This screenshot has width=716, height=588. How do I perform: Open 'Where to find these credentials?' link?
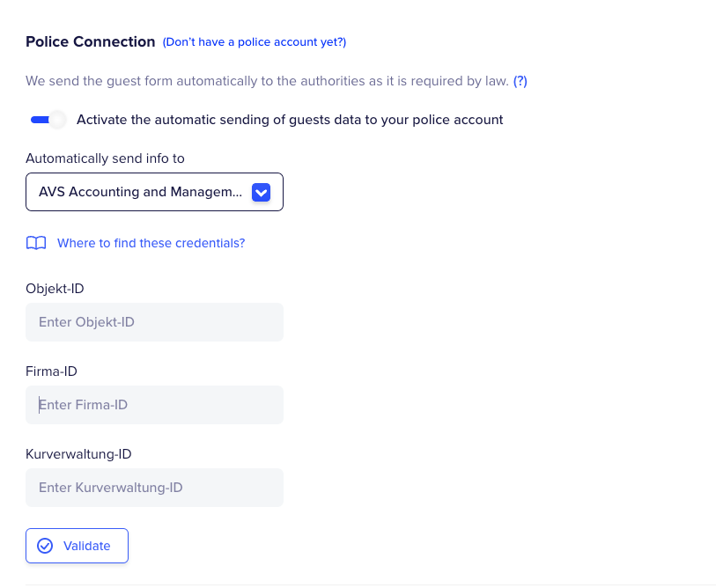pos(151,243)
